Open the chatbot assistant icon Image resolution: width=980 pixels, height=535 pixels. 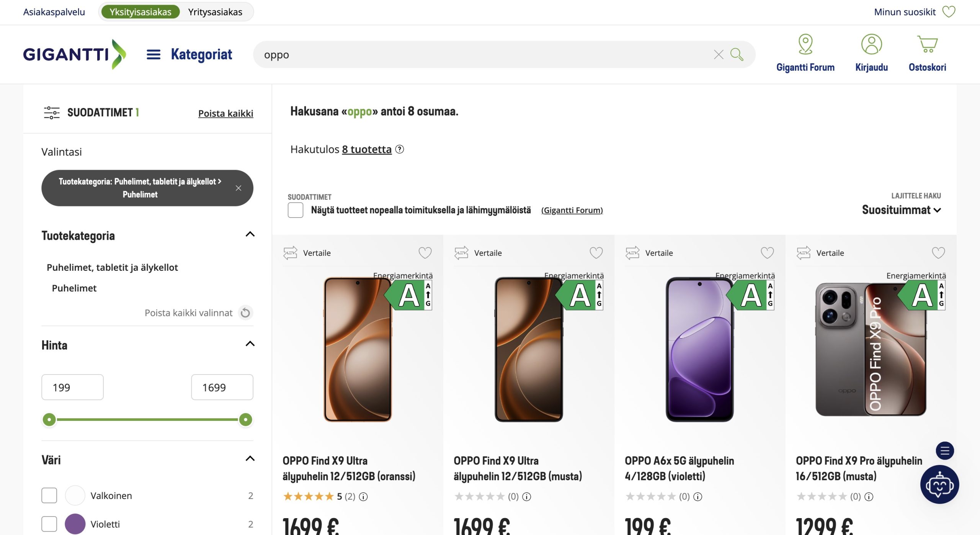(939, 484)
